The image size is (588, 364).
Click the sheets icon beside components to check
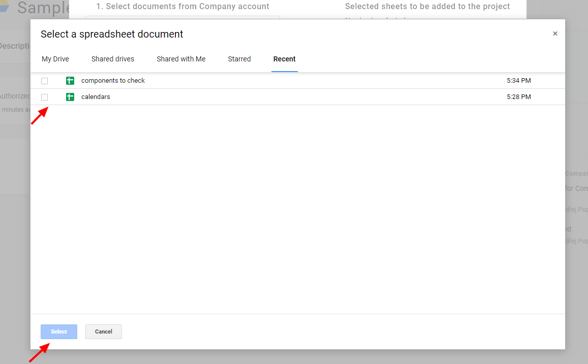[70, 81]
